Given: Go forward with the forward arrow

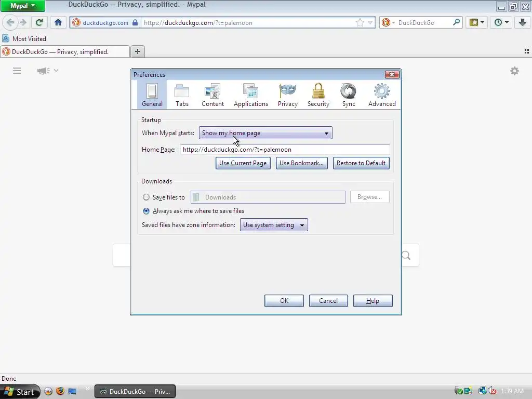Looking at the screenshot, I should click(23, 23).
